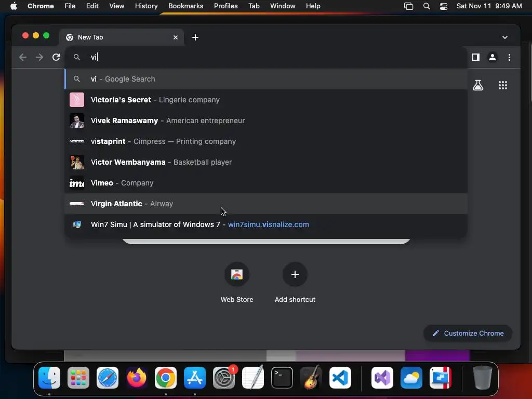The height and width of the screenshot is (399, 532).
Task: Click the Stage Manager menu bar icon
Action: 408,6
